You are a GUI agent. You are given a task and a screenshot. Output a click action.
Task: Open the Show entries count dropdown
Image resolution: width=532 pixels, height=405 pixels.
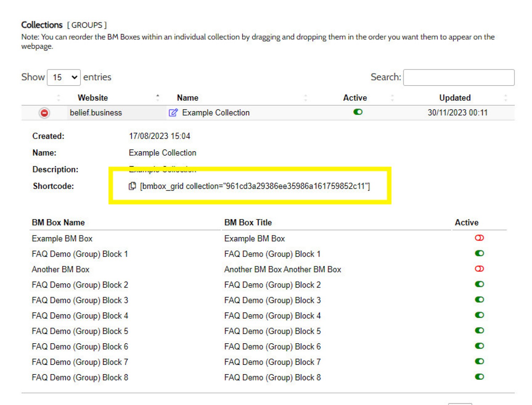pos(64,77)
